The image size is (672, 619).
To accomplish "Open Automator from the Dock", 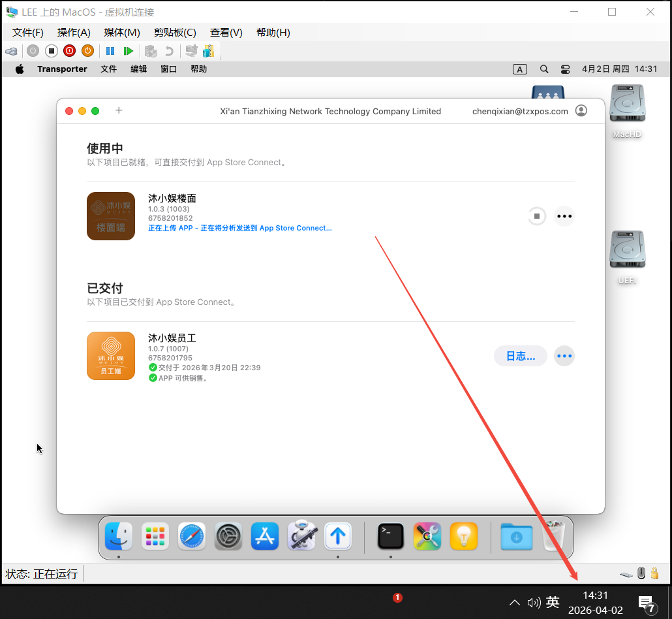I will click(301, 537).
